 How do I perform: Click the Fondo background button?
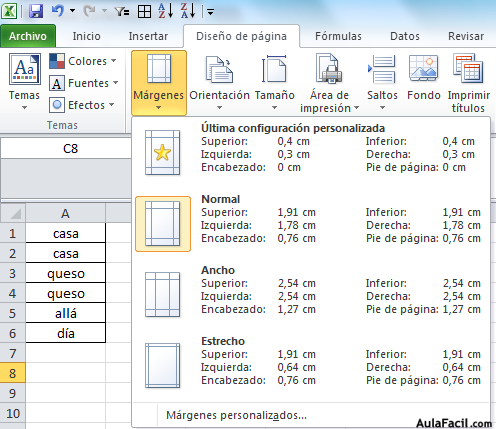424,78
